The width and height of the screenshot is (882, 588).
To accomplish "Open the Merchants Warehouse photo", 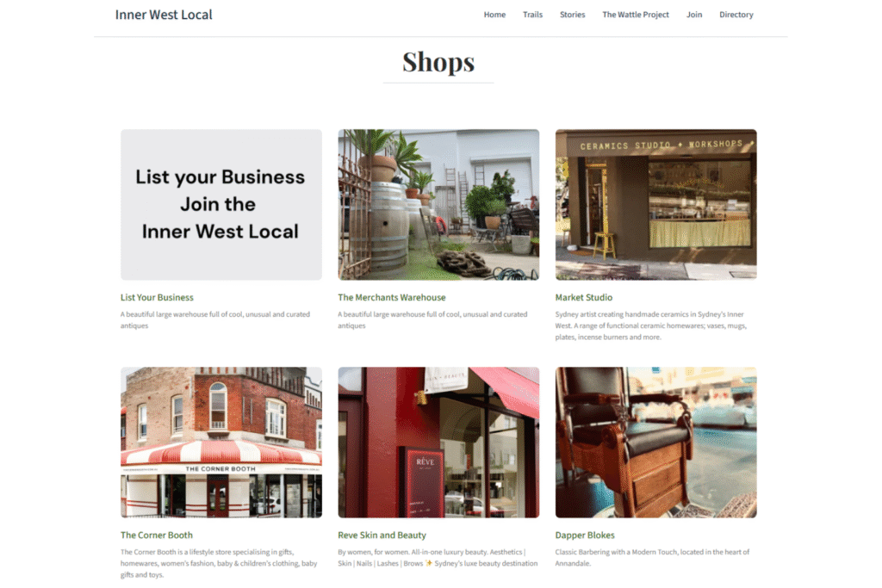I will [438, 205].
